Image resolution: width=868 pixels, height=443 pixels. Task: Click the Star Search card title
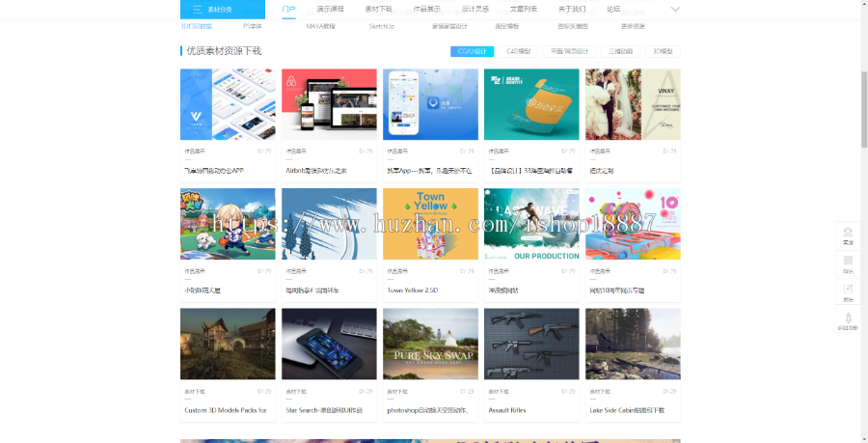click(324, 410)
